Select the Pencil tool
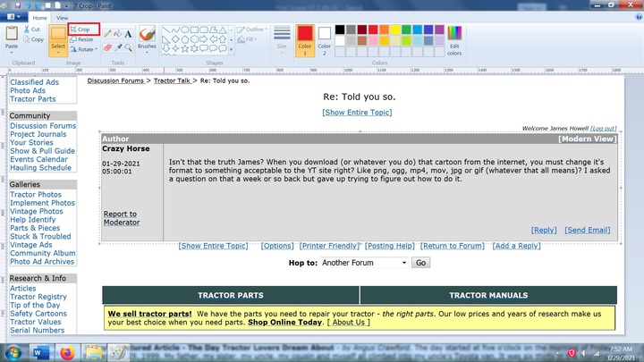 [x=107, y=34]
